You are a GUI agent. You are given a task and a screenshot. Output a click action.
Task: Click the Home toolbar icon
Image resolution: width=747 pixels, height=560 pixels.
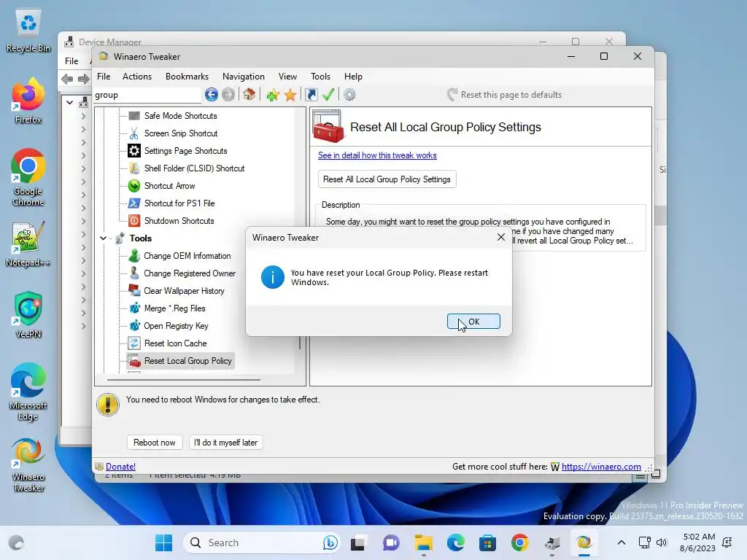[x=249, y=95]
